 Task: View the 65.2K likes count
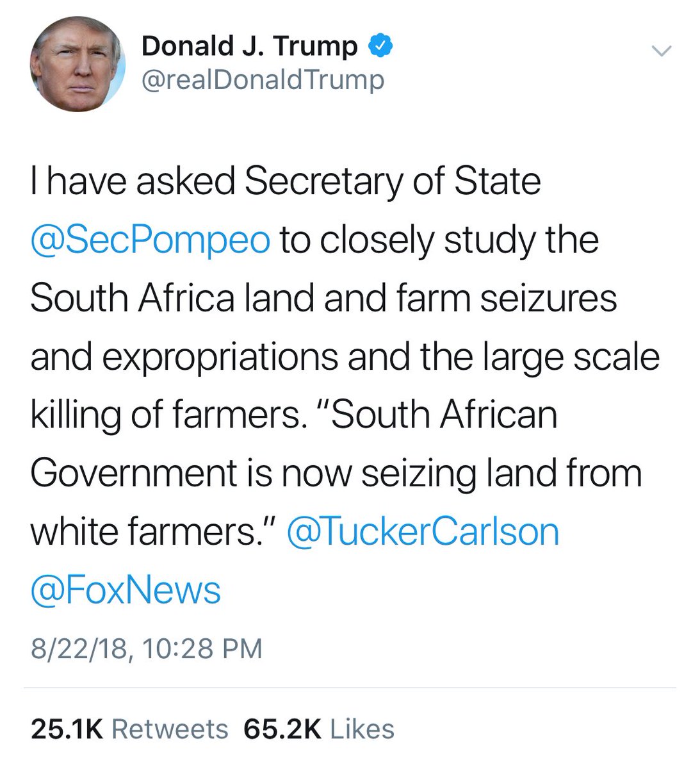282,729
